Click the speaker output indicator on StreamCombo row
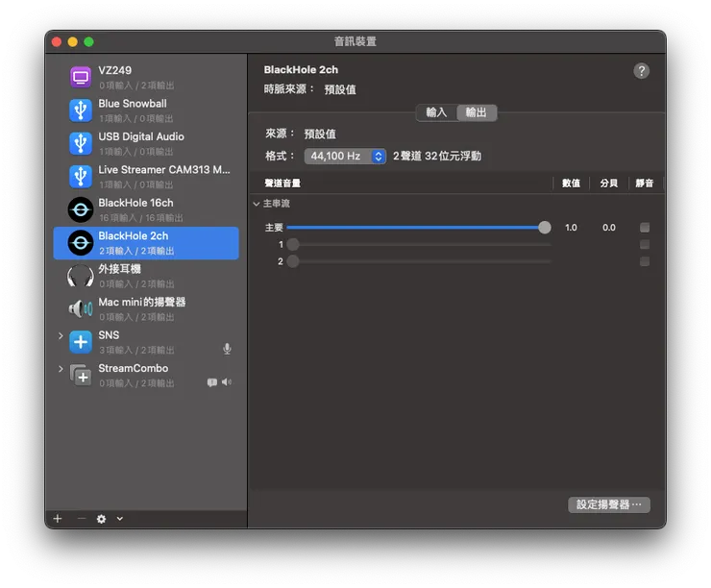The image size is (711, 588). point(226,382)
